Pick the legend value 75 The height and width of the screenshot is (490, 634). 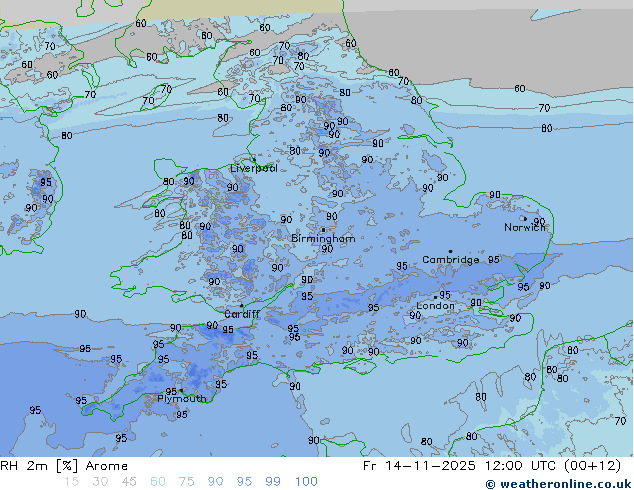[x=187, y=482]
